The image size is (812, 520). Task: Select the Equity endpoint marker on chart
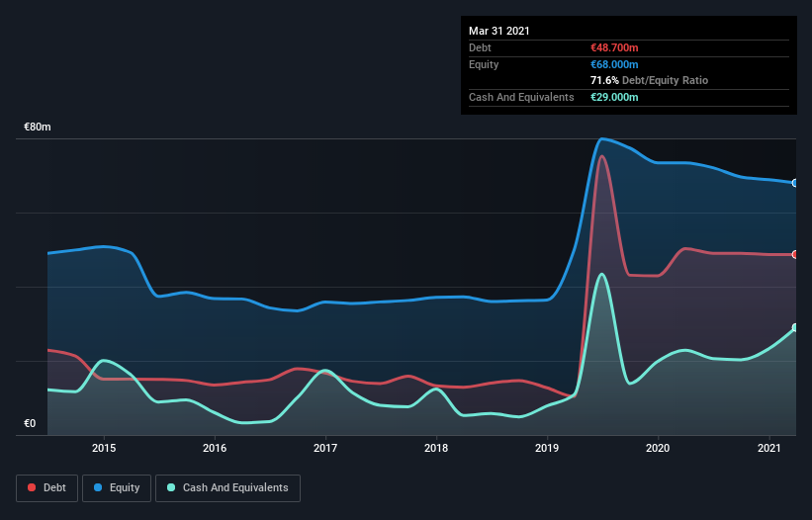(795, 183)
